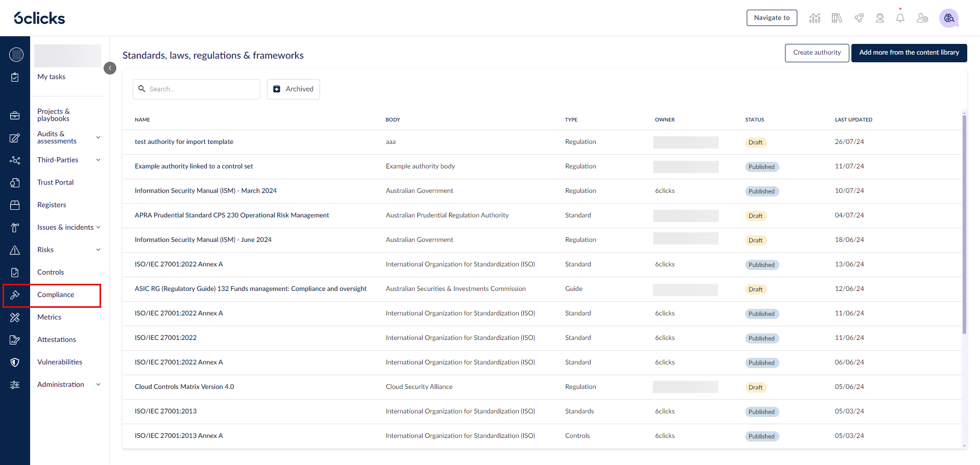Click the Risks warning triangle icon
The image size is (980, 465).
coord(15,250)
